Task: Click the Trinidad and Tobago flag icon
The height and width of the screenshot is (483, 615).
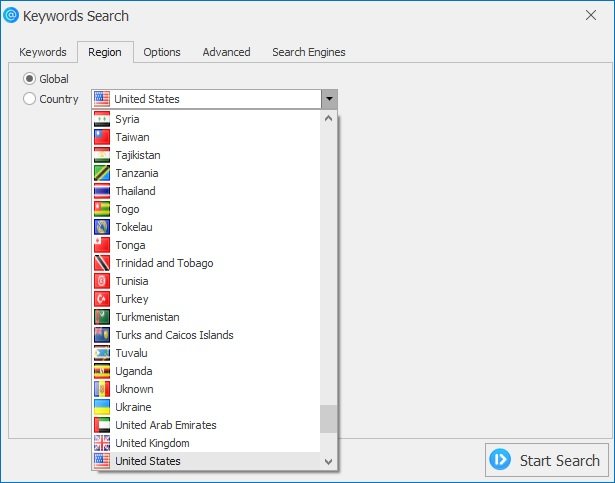Action: [x=102, y=263]
